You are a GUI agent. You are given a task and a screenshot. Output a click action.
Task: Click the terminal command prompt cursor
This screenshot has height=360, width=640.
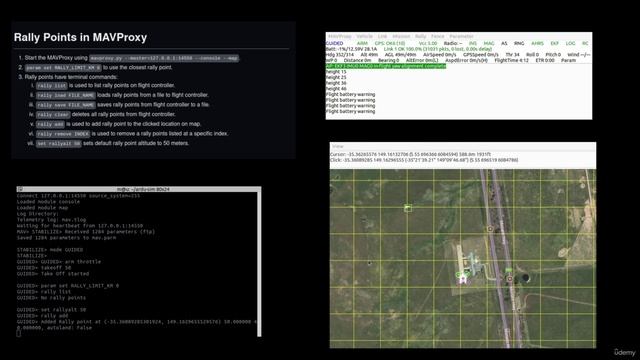coord(18,333)
